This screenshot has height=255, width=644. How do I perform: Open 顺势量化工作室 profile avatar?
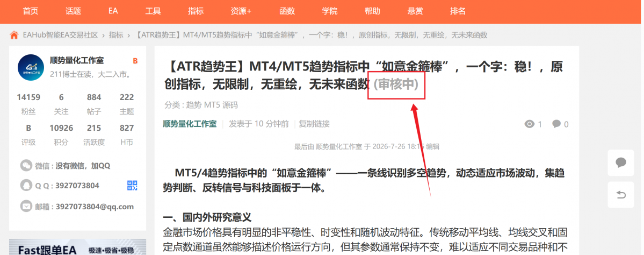[31, 67]
